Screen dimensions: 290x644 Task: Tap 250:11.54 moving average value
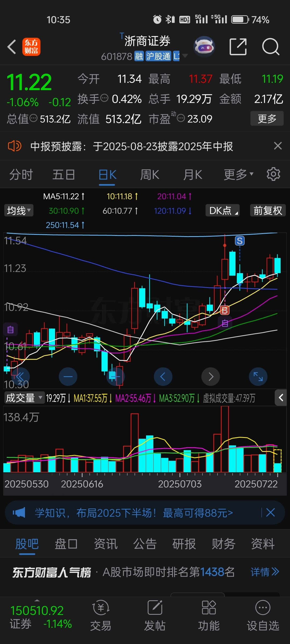coord(65,225)
